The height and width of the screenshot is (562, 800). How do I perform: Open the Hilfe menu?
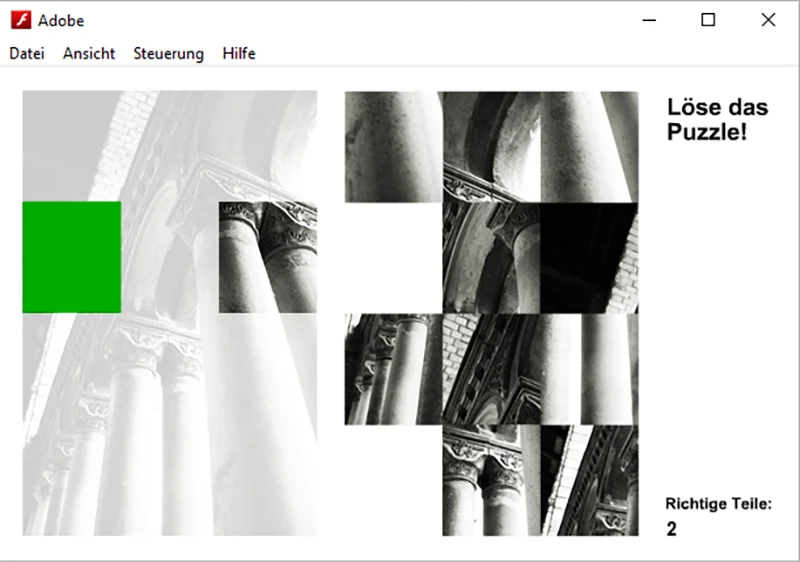(239, 54)
